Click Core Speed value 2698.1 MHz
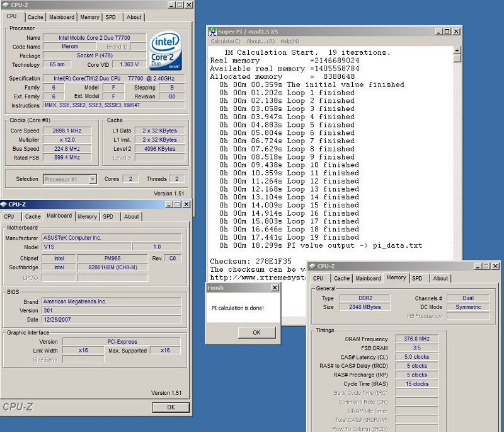Viewport: 504px width, 432px height. [x=67, y=131]
